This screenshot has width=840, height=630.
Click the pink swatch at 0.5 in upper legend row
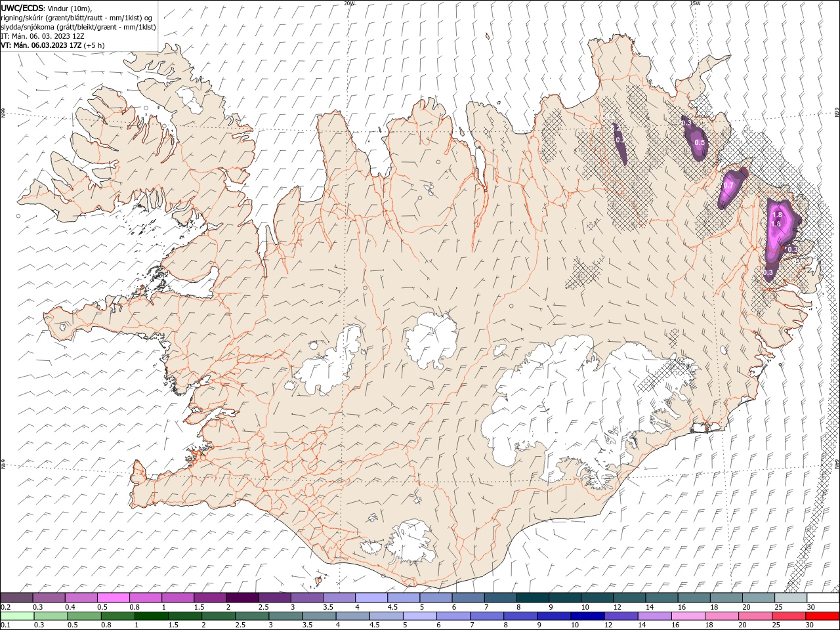113,598
